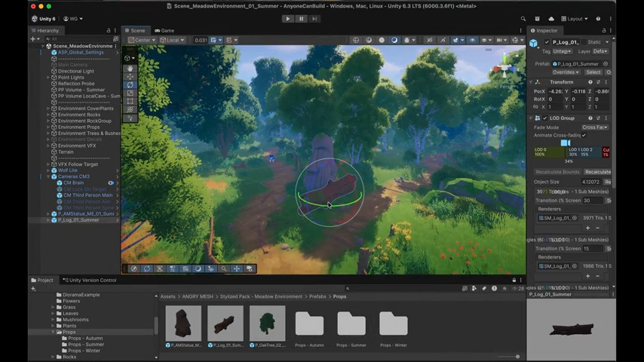Open the Tag dropdown in Inspector
Screen dimensions: 644x362
tap(563, 51)
